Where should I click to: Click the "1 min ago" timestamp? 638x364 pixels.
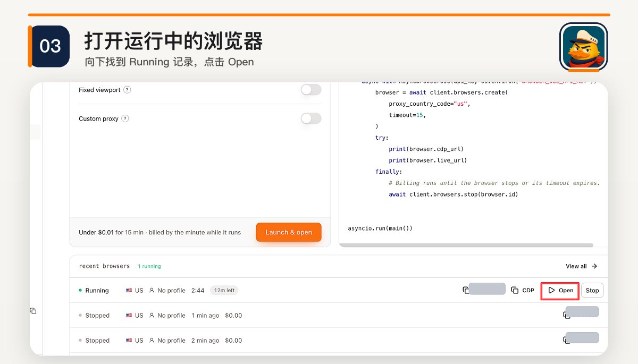pyautogui.click(x=205, y=316)
